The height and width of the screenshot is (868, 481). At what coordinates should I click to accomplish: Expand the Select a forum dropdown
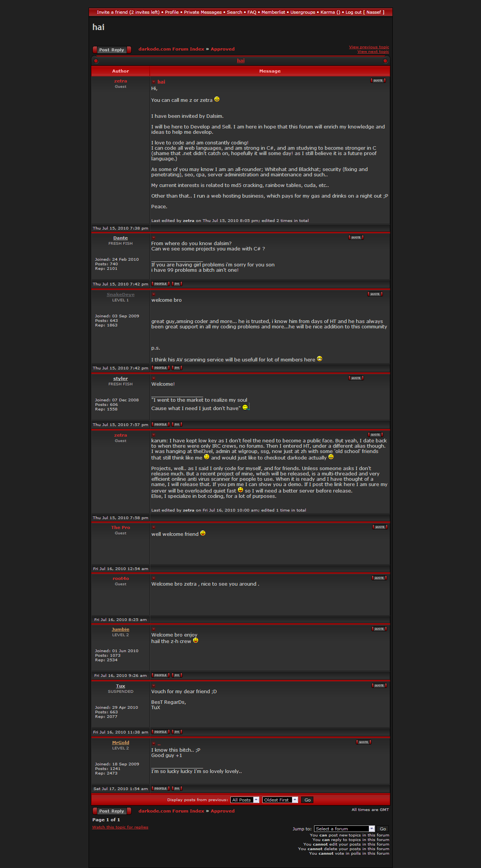pyautogui.click(x=344, y=829)
